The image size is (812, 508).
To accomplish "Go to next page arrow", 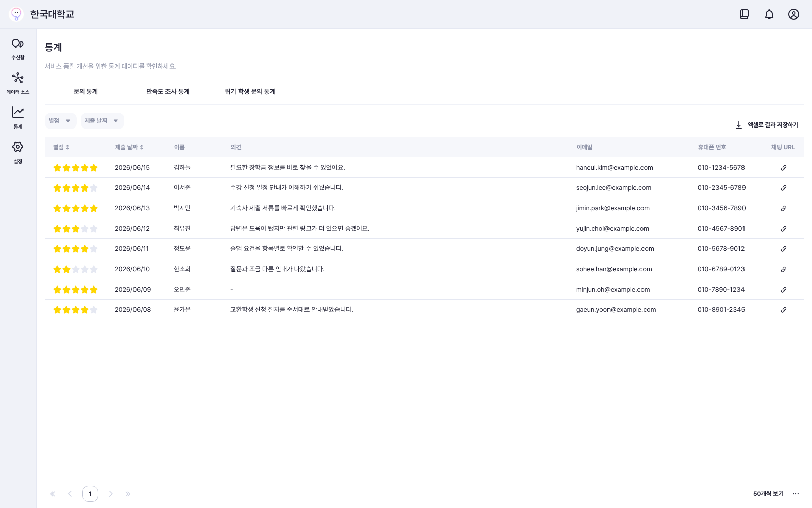I will point(111,494).
